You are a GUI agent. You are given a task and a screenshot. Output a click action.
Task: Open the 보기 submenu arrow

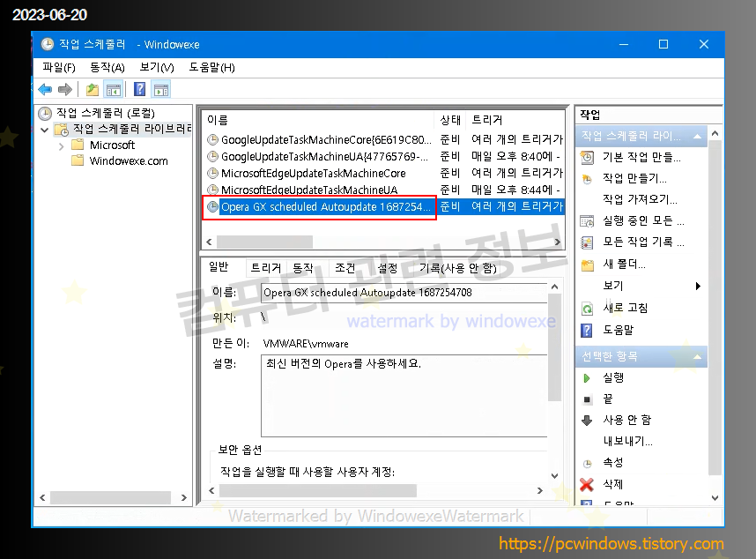(x=698, y=286)
